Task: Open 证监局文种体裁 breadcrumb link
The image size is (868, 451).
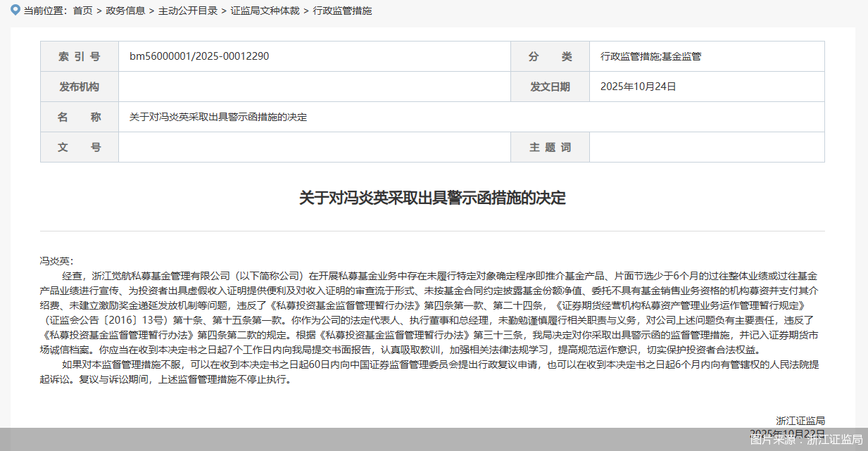Action: tap(260, 11)
